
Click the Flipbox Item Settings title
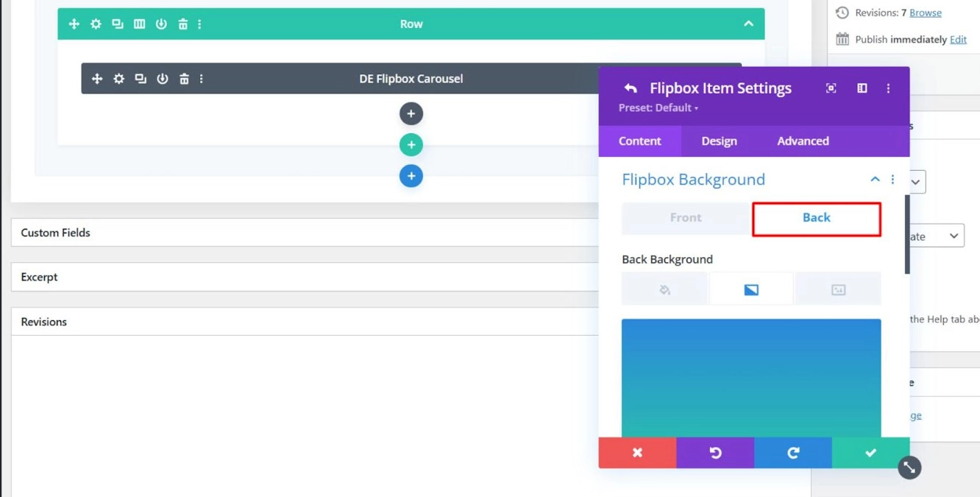tap(720, 88)
